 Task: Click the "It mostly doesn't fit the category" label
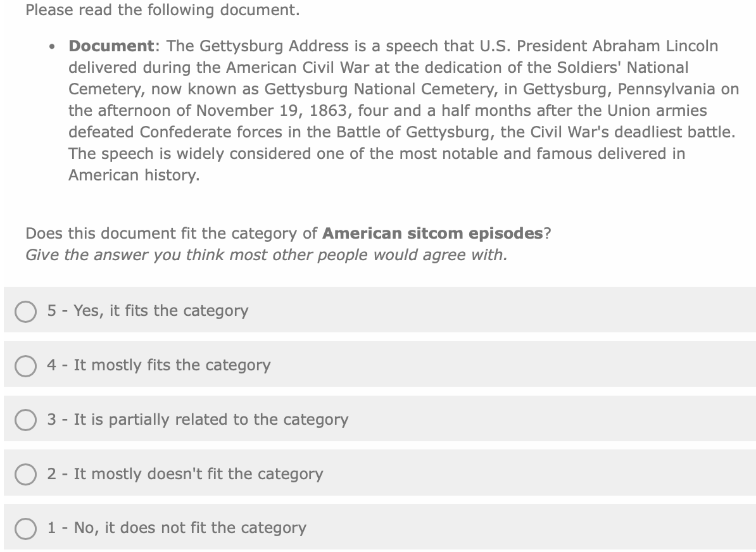(198, 474)
